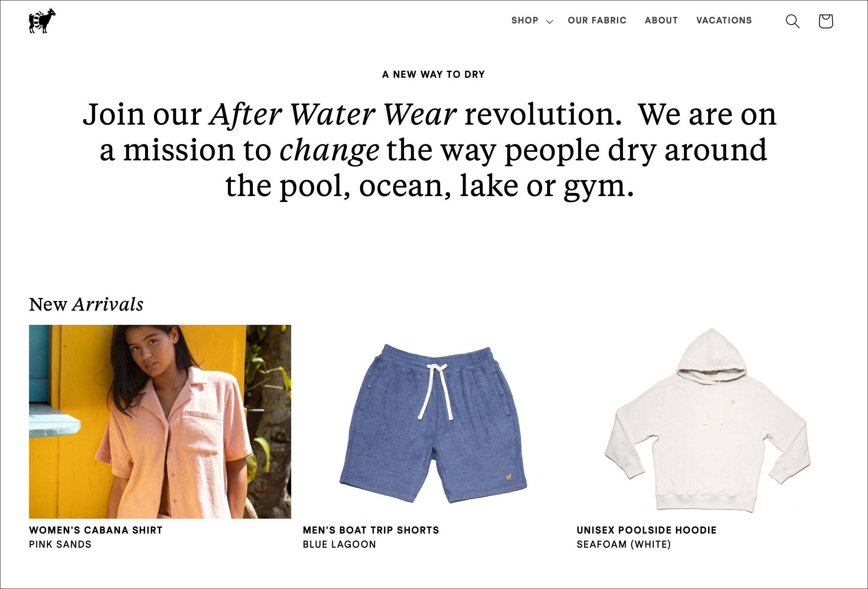Viewport: 868px width, 589px height.
Task: Select the Pink Sands color label
Action: [x=60, y=544]
